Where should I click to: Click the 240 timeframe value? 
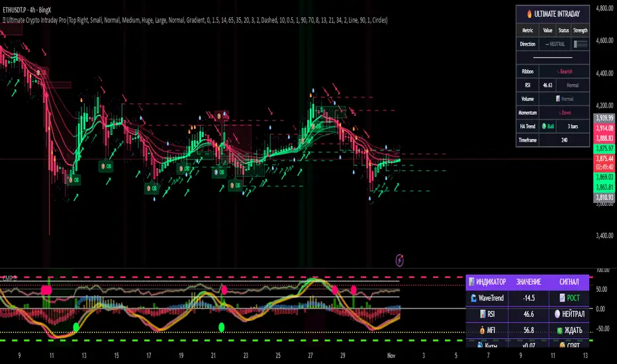pos(564,140)
